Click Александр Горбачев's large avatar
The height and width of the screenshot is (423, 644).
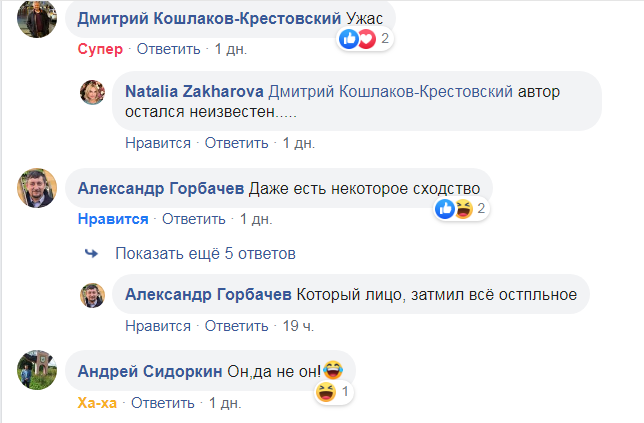pyautogui.click(x=39, y=190)
